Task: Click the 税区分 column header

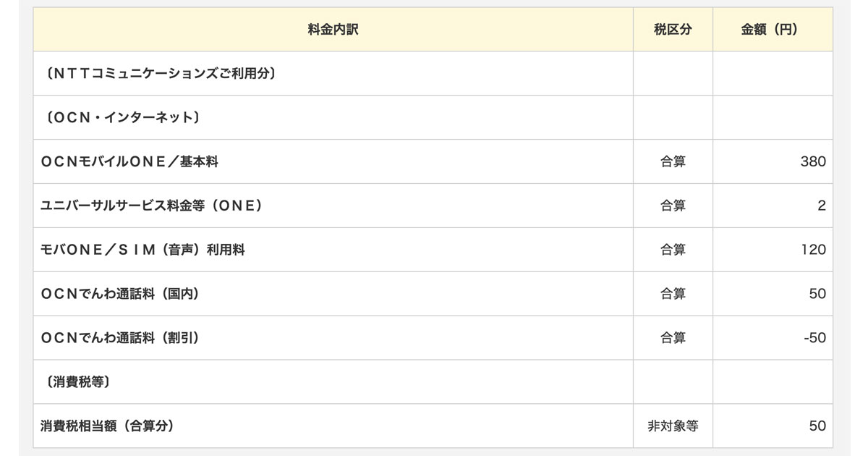Action: click(x=673, y=30)
